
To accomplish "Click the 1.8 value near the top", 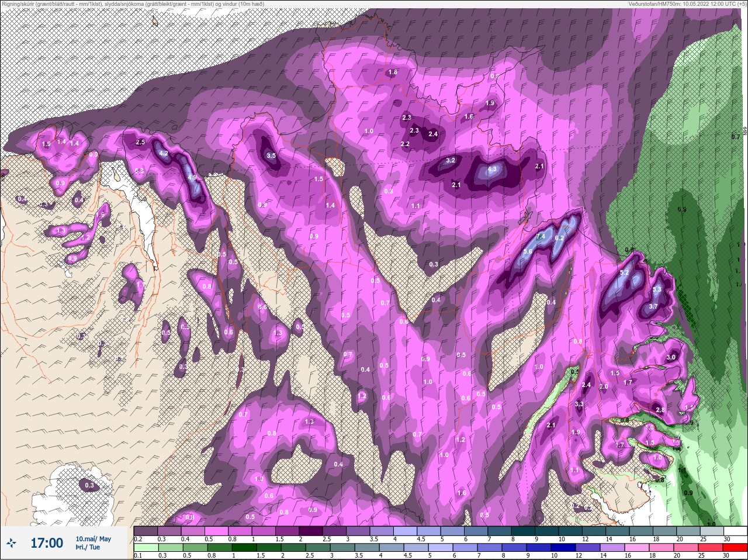I will 393,72.
